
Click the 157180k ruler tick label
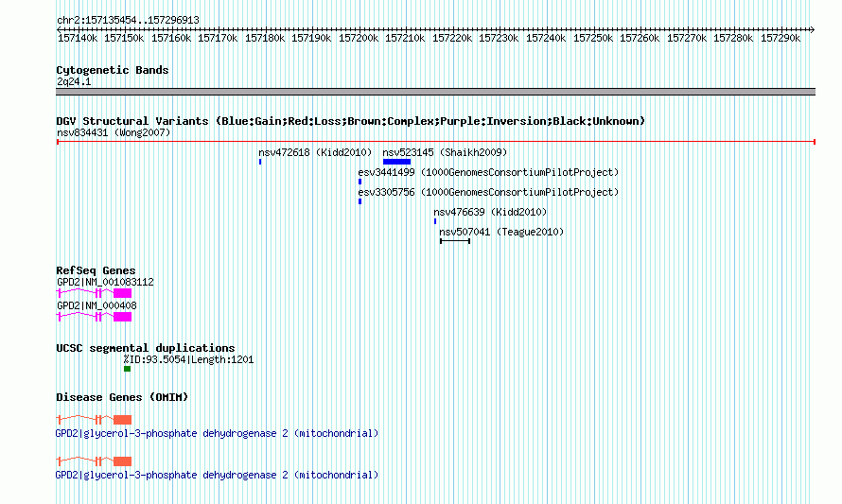coord(265,38)
